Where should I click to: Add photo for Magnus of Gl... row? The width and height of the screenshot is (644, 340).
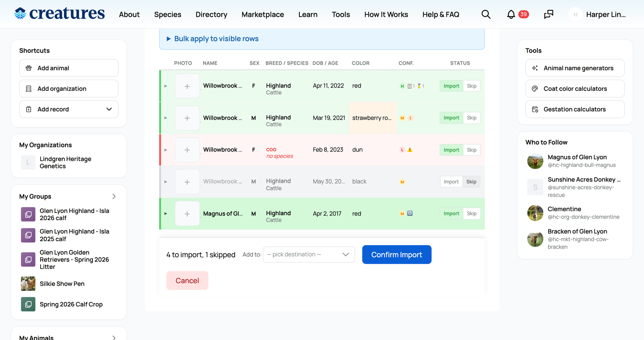point(187,213)
